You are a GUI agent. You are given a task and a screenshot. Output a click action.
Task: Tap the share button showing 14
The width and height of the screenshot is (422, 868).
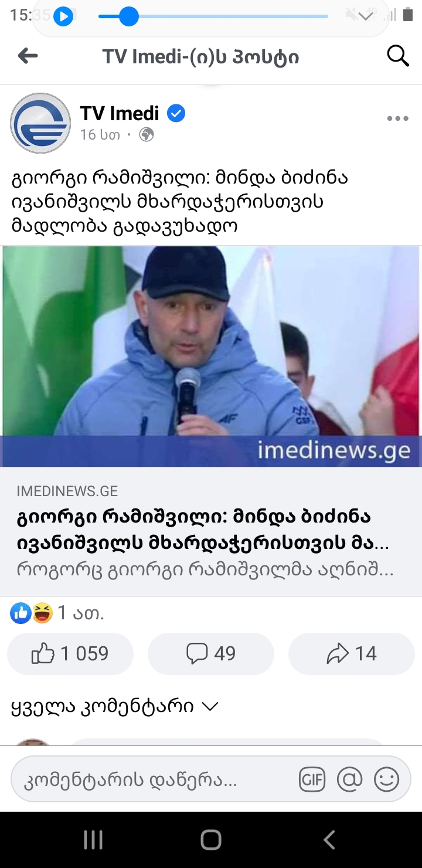point(352,653)
